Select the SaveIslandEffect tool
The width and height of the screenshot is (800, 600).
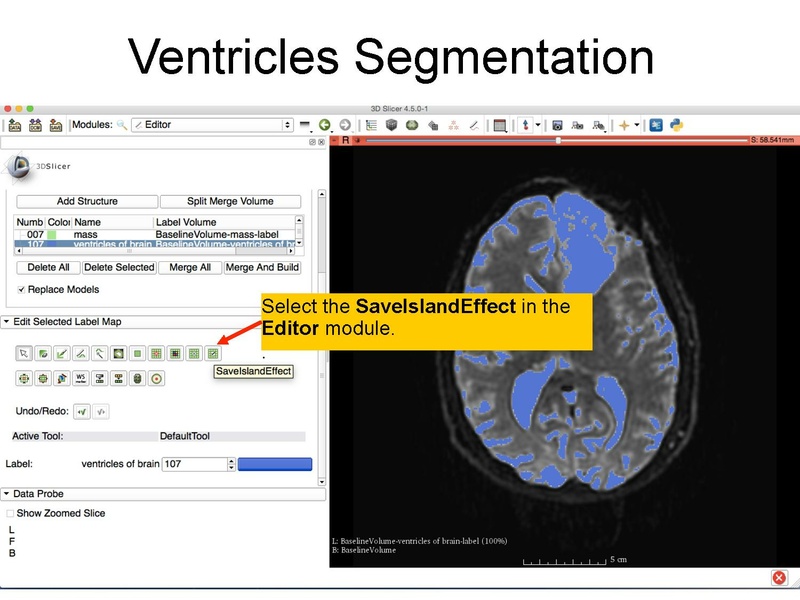(211, 354)
